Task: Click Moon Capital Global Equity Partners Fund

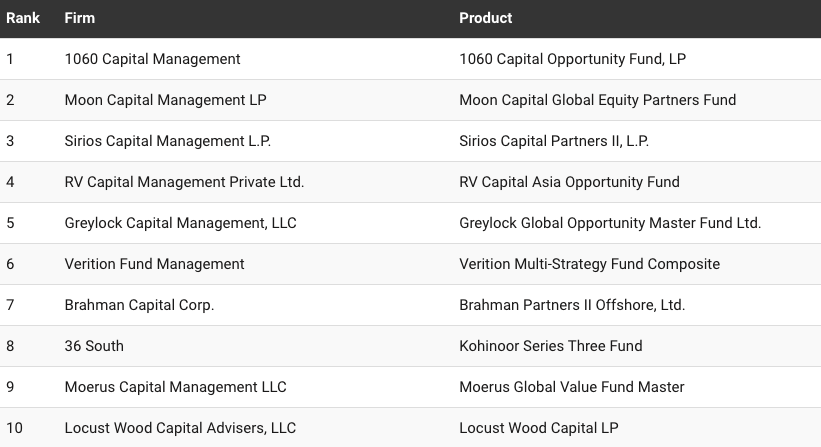Action: 597,100
